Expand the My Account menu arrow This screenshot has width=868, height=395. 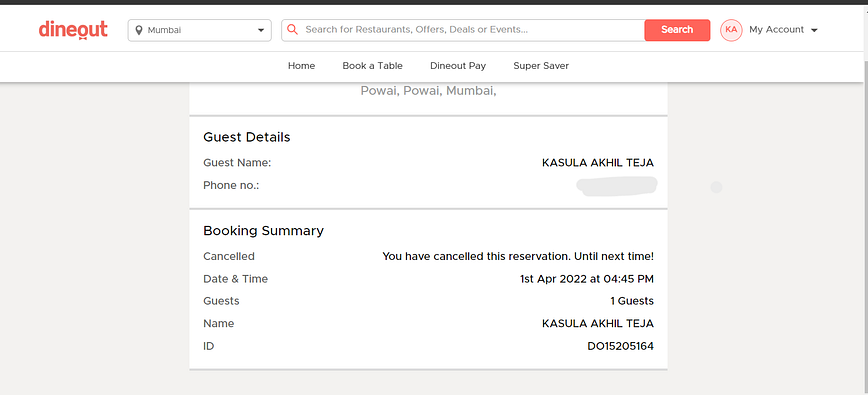[814, 30]
